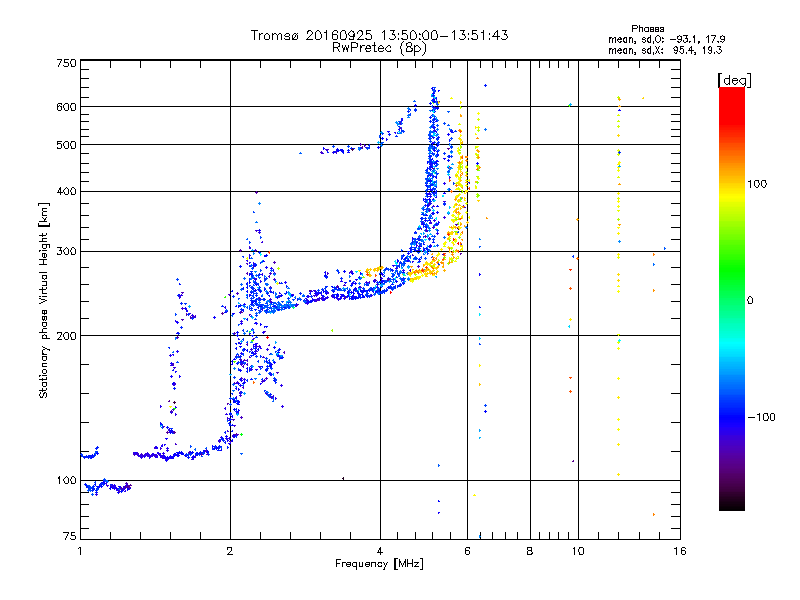Click the x-axis tick label '8'
This screenshot has height=600, width=800.
tap(530, 551)
